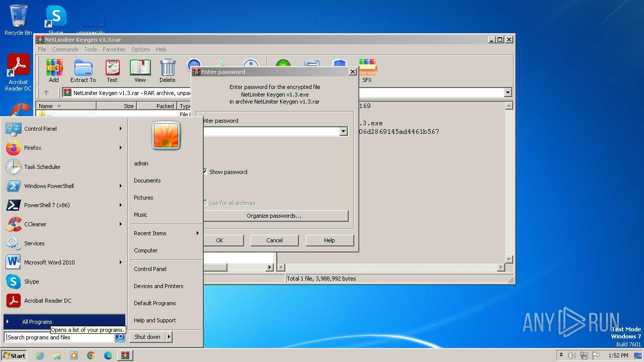Open Acrobat Reader DC from Start menu
This screenshot has width=644, height=362.
click(x=64, y=301)
